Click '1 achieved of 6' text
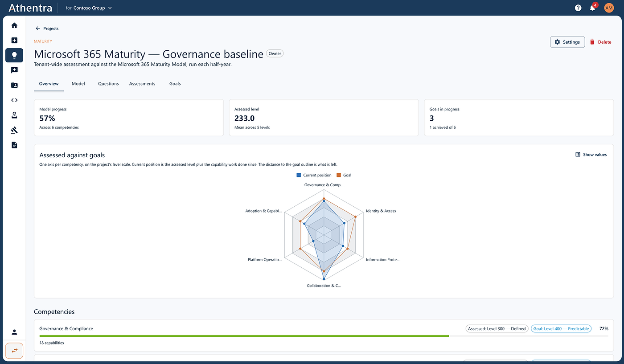624x364 pixels. 443,127
